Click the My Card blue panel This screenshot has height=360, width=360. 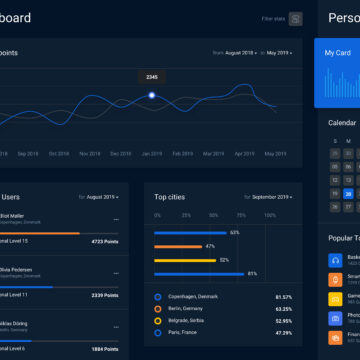[x=337, y=73]
